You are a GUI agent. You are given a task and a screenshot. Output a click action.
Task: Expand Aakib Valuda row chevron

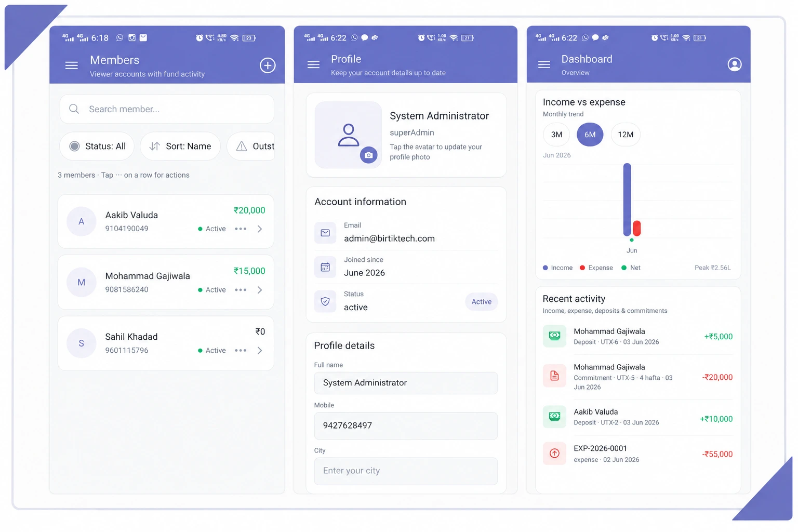260,229
